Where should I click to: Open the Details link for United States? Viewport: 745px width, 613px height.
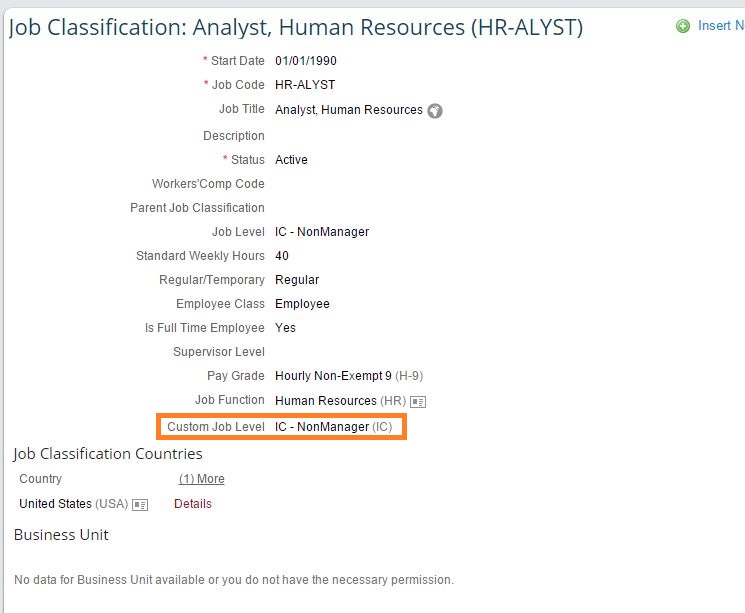pyautogui.click(x=192, y=504)
